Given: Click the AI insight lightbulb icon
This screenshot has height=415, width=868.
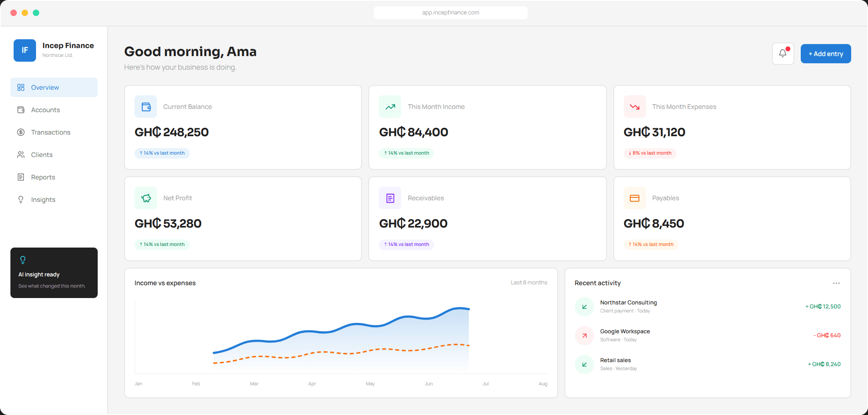Looking at the screenshot, I should (x=23, y=260).
